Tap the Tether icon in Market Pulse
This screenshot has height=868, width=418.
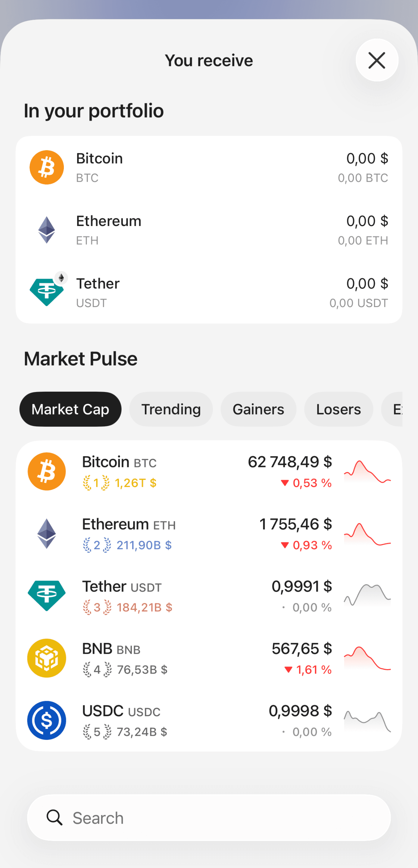[x=46, y=595]
